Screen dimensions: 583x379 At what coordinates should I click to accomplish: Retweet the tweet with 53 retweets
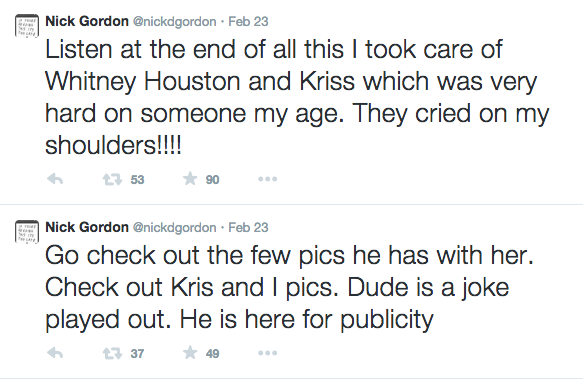click(x=112, y=180)
